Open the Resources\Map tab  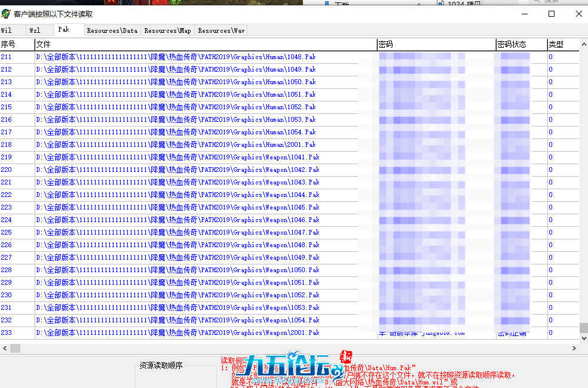coord(168,30)
